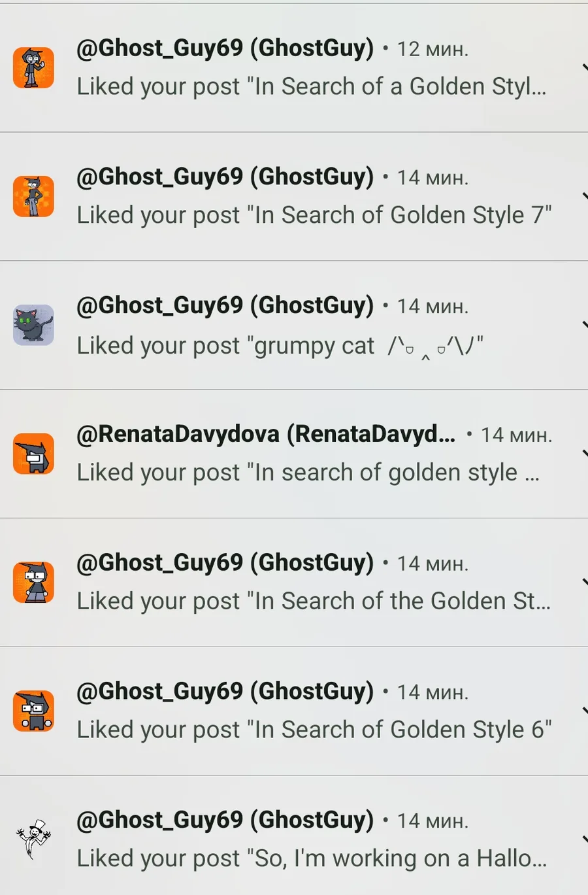Expand chevron on the grumpy cat notification
Image resolution: width=588 pixels, height=895 pixels.
[584, 325]
